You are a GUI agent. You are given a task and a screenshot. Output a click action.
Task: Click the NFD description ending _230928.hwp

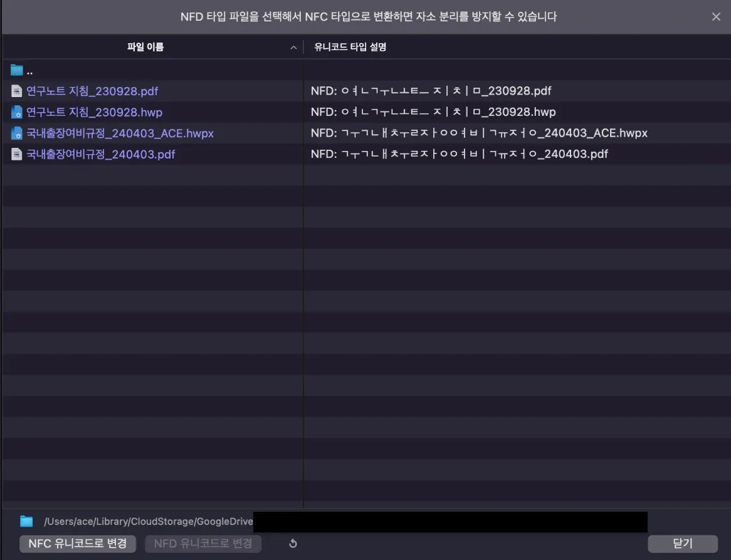tap(433, 112)
